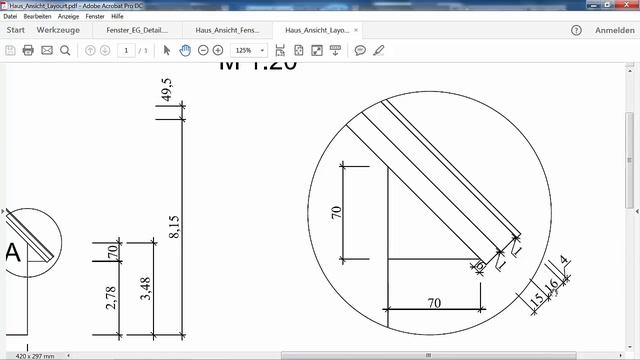The width and height of the screenshot is (640, 360).
Task: Activate the Hand pan tool
Action: [x=185, y=50]
